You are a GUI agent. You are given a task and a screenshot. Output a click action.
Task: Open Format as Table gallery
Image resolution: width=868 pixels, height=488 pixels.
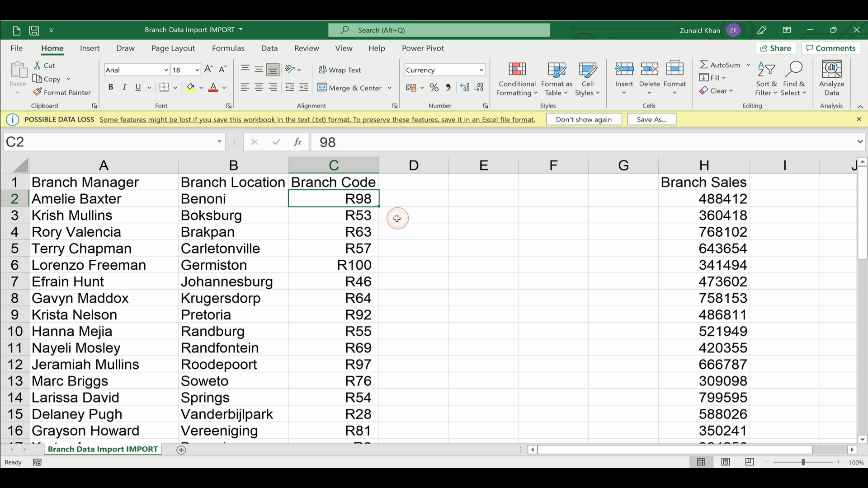557,79
